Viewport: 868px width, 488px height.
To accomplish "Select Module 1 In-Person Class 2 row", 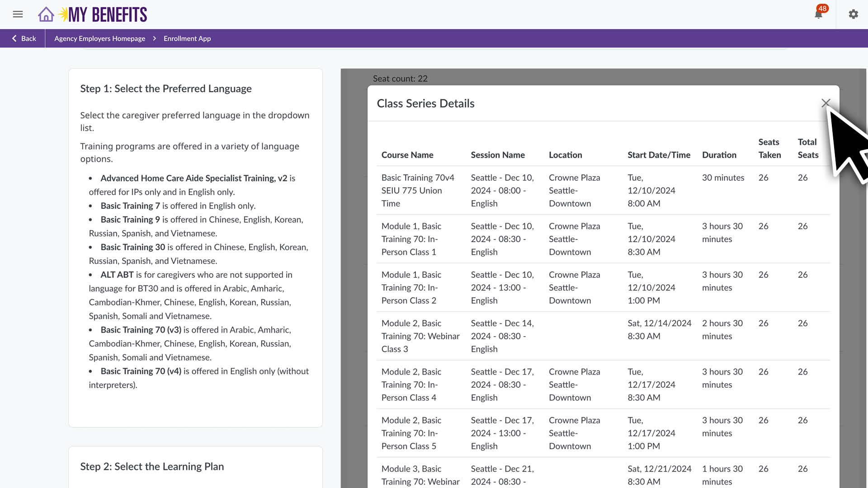I will tap(411, 287).
